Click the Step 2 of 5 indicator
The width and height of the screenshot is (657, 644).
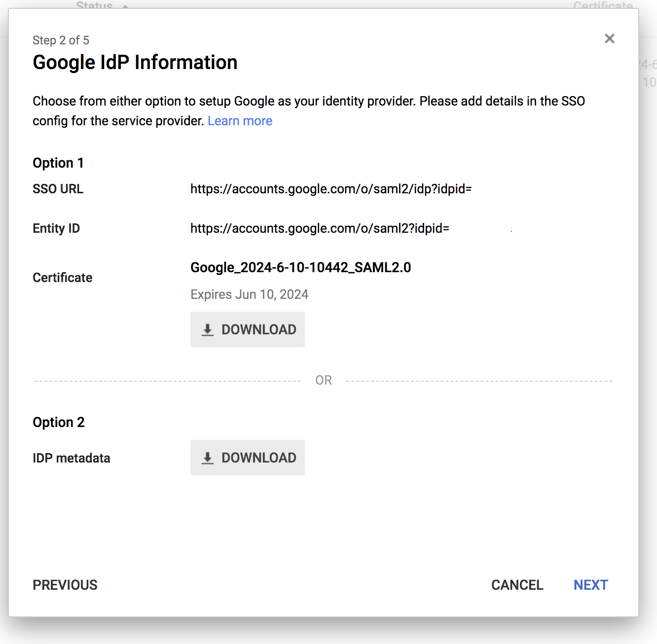pyautogui.click(x=61, y=40)
